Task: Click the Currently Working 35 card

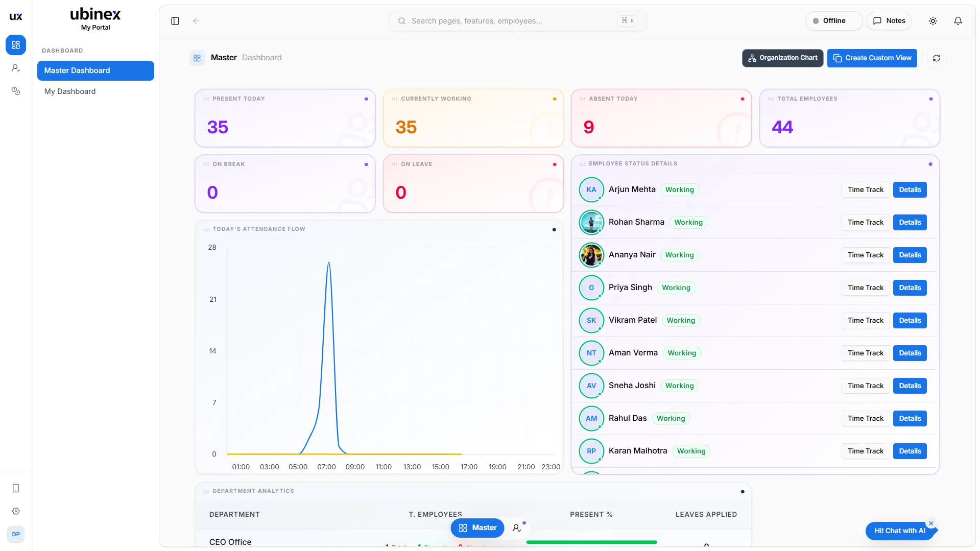Action: pos(473,118)
